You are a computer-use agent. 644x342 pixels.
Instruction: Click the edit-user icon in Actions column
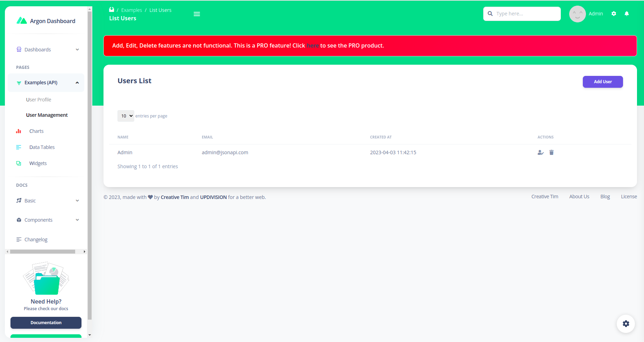541,152
